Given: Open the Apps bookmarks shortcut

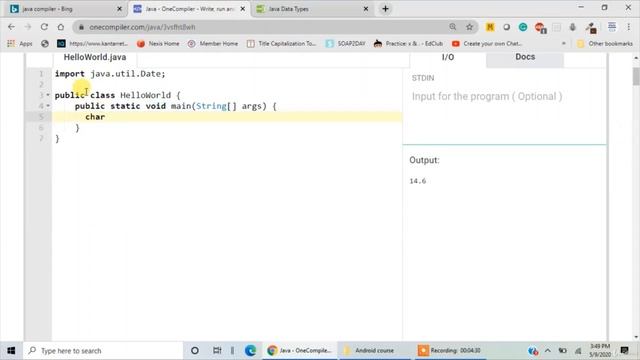Looking at the screenshot, I should (20, 44).
